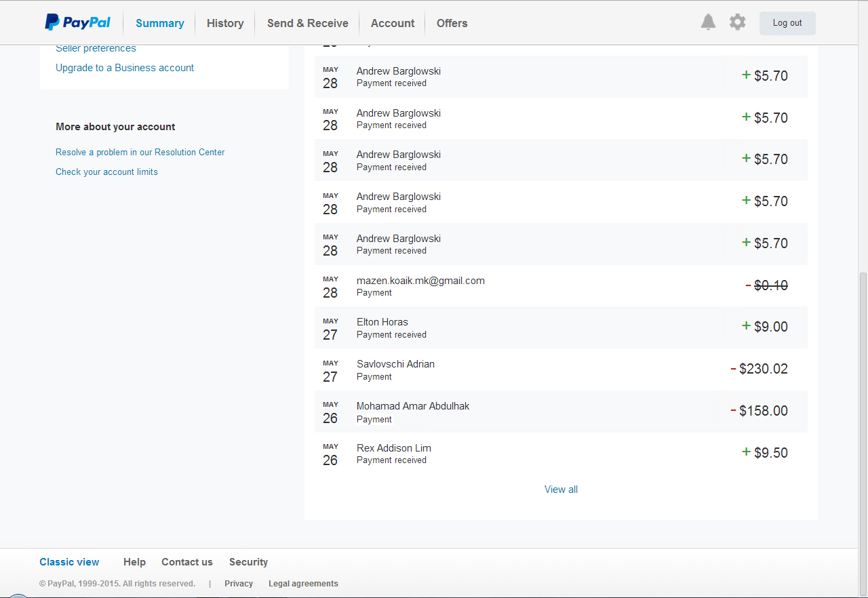Open Upgrade to a Business account link

(125, 68)
